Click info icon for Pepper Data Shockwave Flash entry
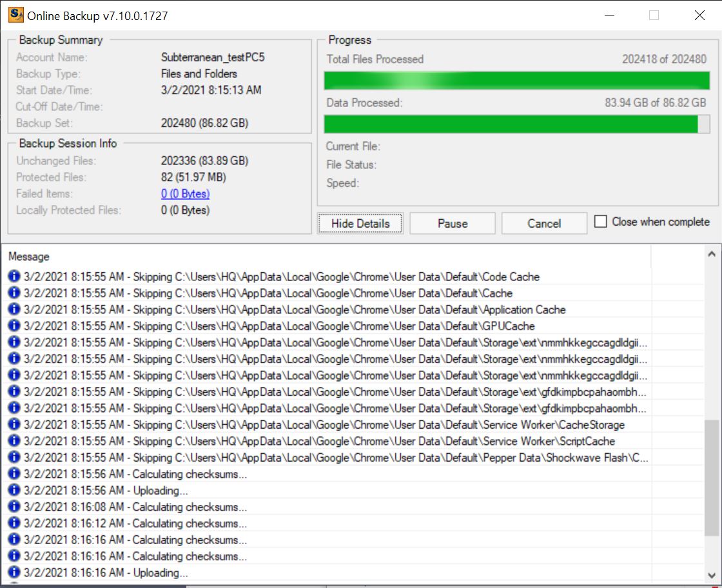The image size is (722, 588). pyautogui.click(x=15, y=458)
